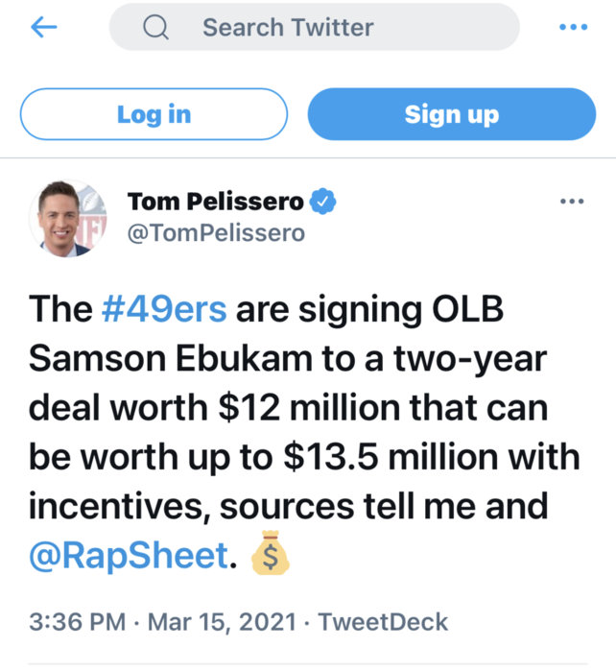Click the money bag emoji
The image size is (616, 672).
pos(270,552)
